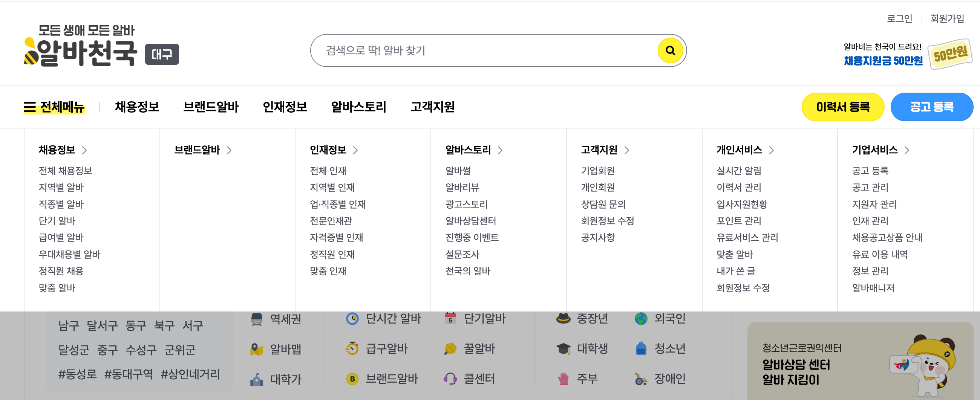Open 알바맵 via the map pin icon

pyautogui.click(x=257, y=350)
